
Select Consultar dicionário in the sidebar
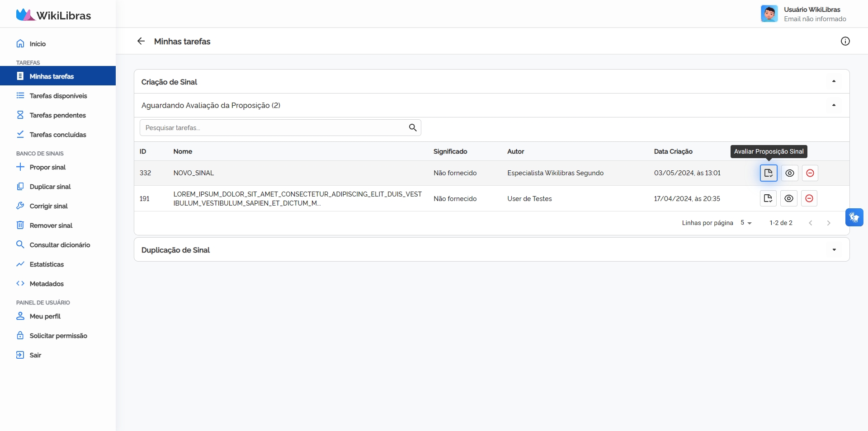(x=60, y=245)
